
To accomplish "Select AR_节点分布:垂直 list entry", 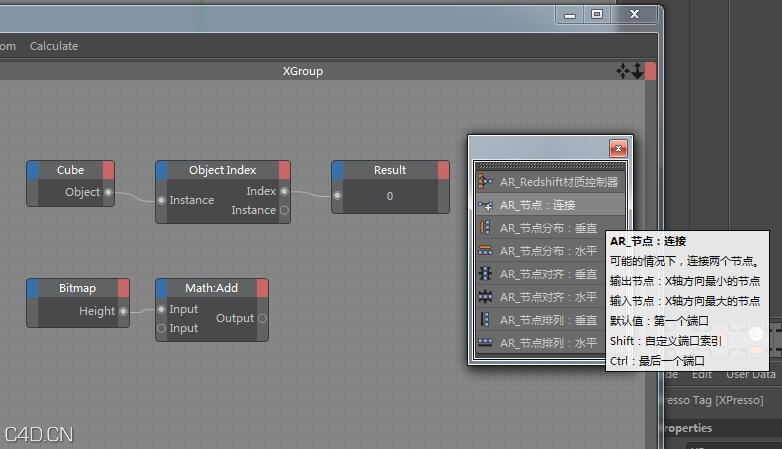I will coord(551,228).
